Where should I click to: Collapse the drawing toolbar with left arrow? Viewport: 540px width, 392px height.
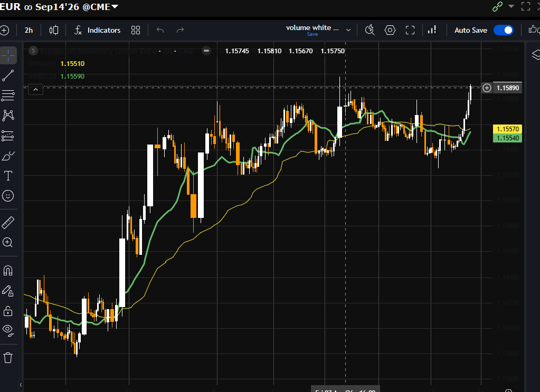(x=21, y=385)
